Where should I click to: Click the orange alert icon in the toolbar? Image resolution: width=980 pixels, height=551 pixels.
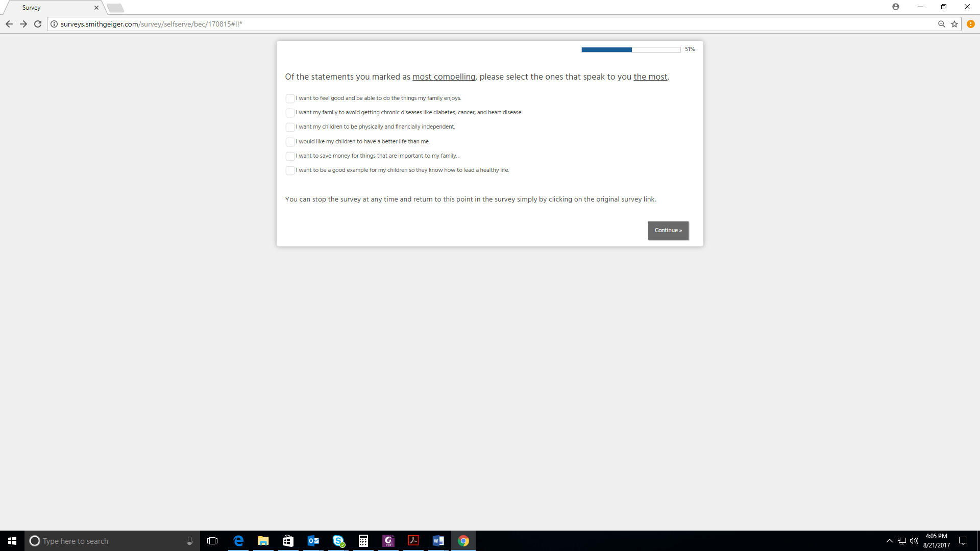click(971, 24)
